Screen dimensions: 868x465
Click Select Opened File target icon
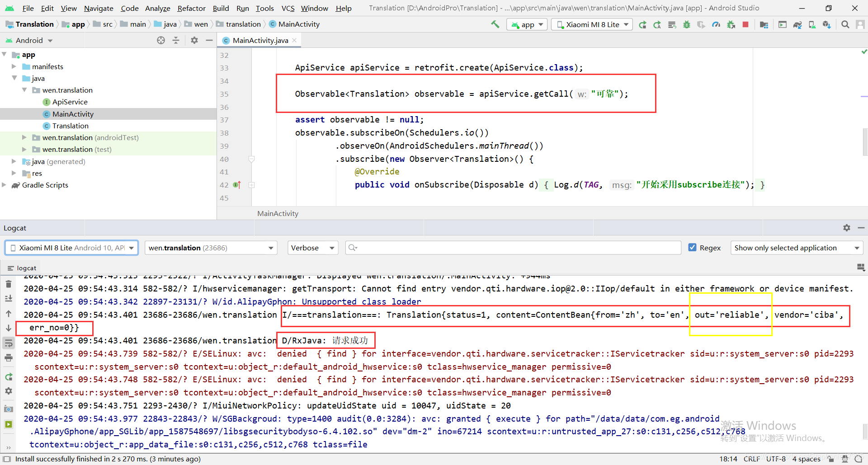(161, 40)
